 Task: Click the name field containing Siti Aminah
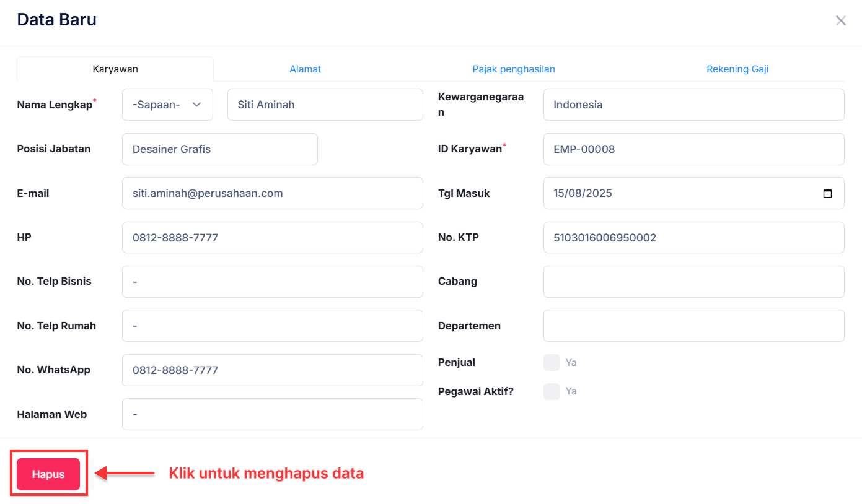tap(325, 105)
